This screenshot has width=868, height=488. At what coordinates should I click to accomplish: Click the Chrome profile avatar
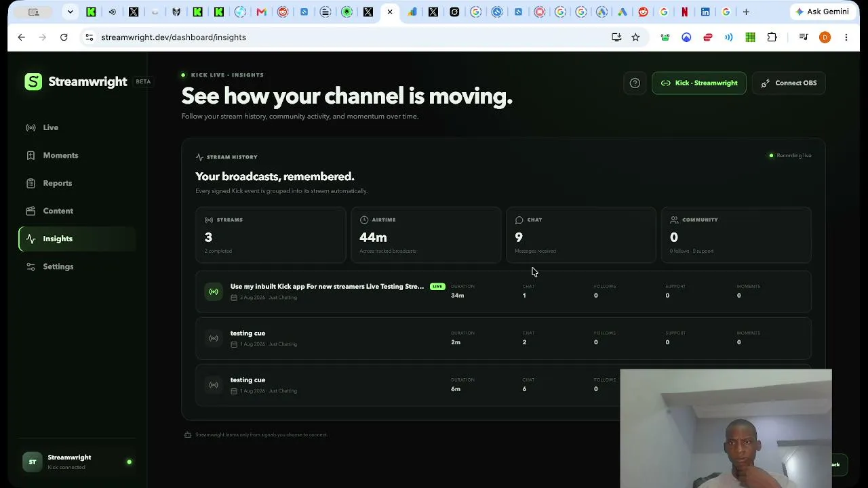pyautogui.click(x=825, y=37)
